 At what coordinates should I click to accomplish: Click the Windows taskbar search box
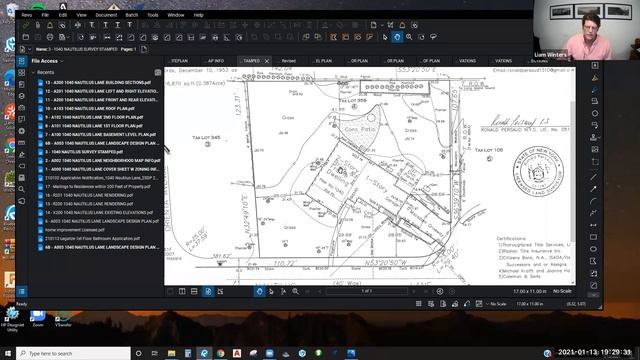(x=73, y=353)
